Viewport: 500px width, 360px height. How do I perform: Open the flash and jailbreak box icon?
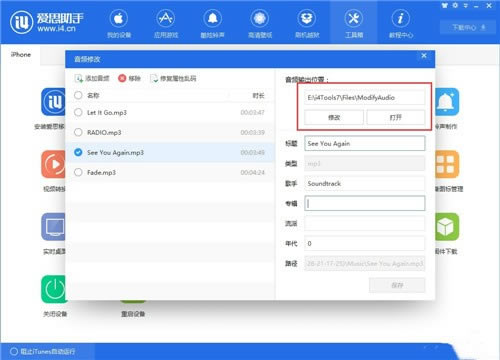[x=307, y=19]
